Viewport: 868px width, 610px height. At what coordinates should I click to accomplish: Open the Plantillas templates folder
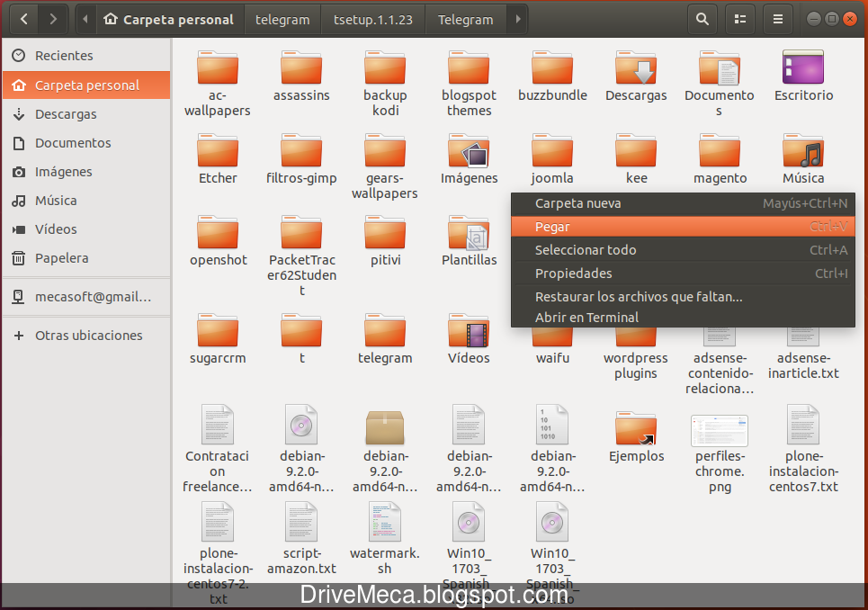tap(469, 233)
